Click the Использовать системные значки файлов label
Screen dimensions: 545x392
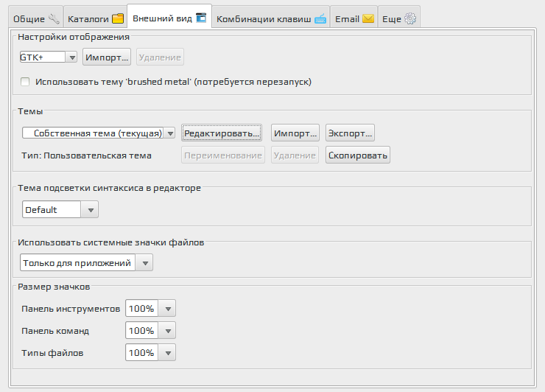111,242
